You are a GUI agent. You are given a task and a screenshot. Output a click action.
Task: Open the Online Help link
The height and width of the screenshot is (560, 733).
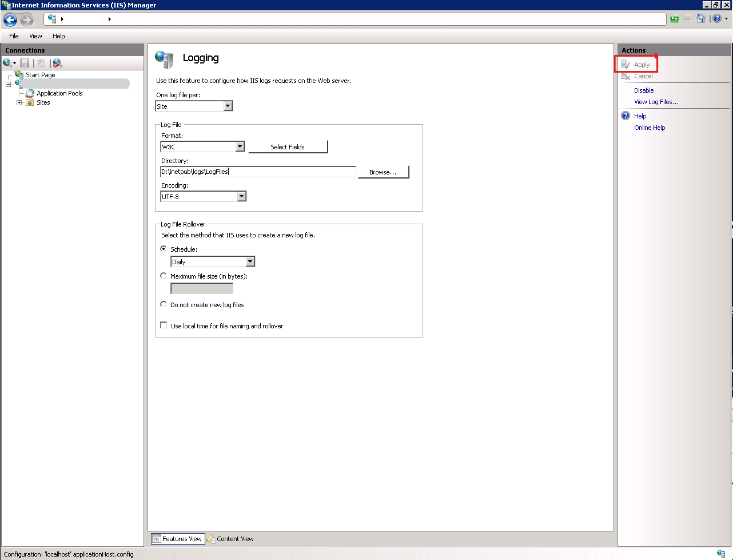tap(650, 128)
